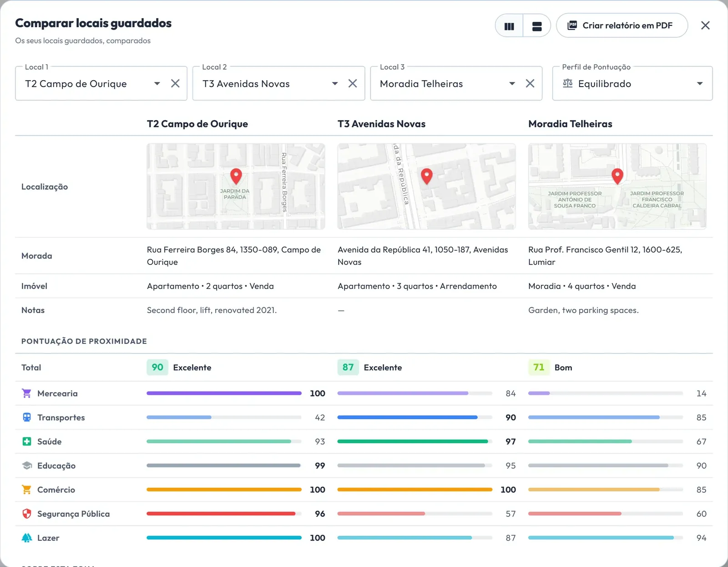
Task: Click address Rua Prof. Francisco Gentil 12
Action: (x=605, y=256)
